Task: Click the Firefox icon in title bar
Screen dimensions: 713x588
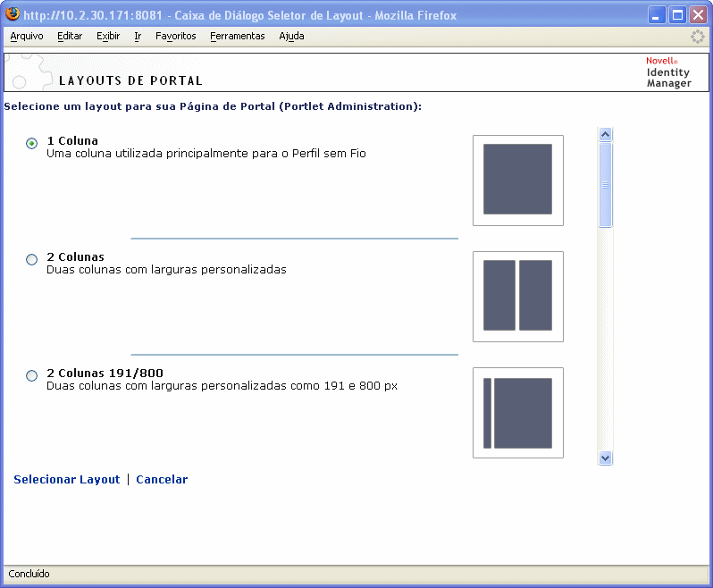Action: 13,14
